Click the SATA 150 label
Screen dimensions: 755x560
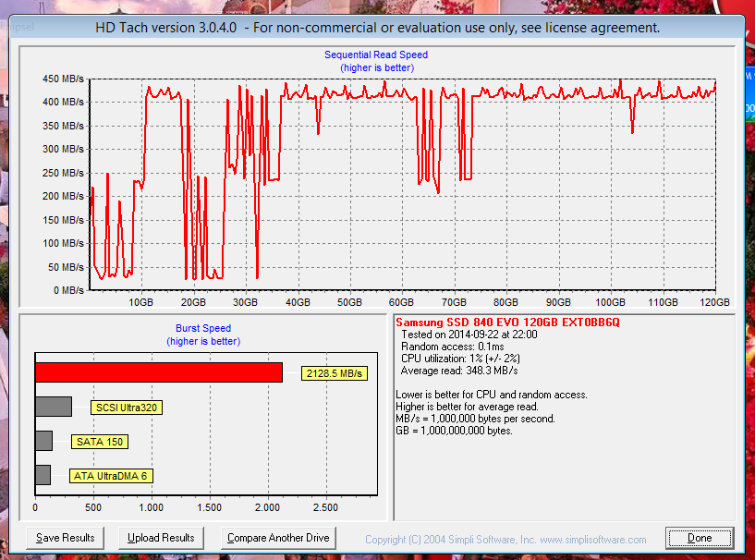[100, 442]
